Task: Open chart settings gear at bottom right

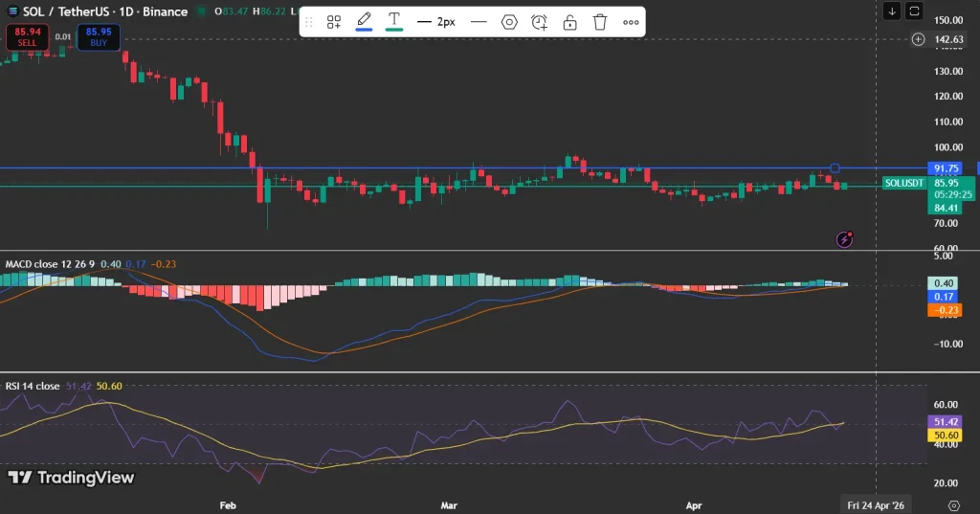Action: pyautogui.click(x=954, y=505)
